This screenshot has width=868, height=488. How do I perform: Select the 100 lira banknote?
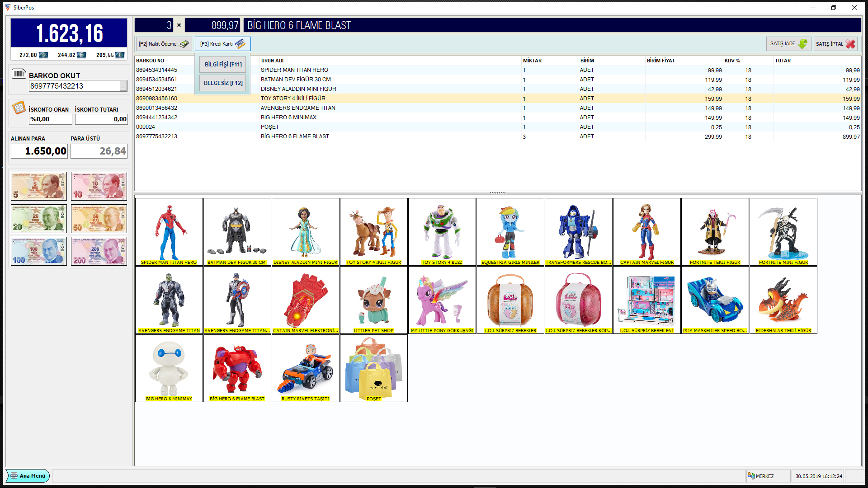39,251
